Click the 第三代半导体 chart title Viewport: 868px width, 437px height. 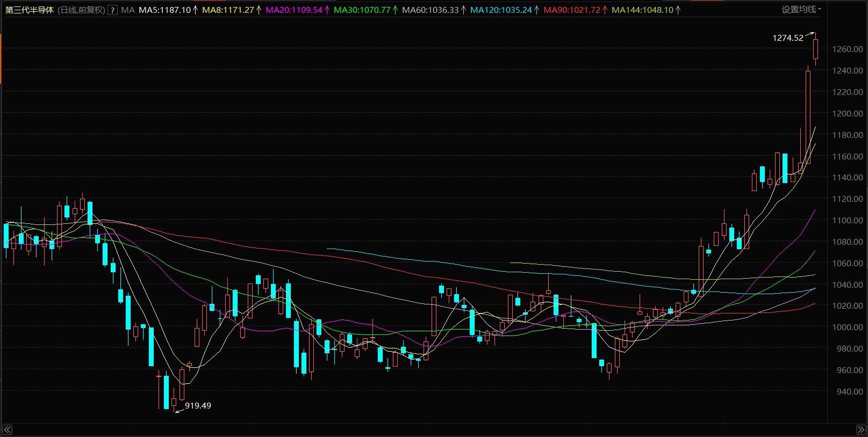30,10
